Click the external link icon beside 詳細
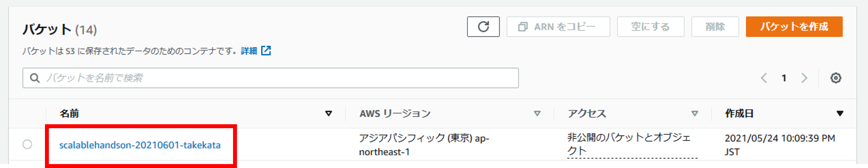868x168 pixels. tap(266, 51)
